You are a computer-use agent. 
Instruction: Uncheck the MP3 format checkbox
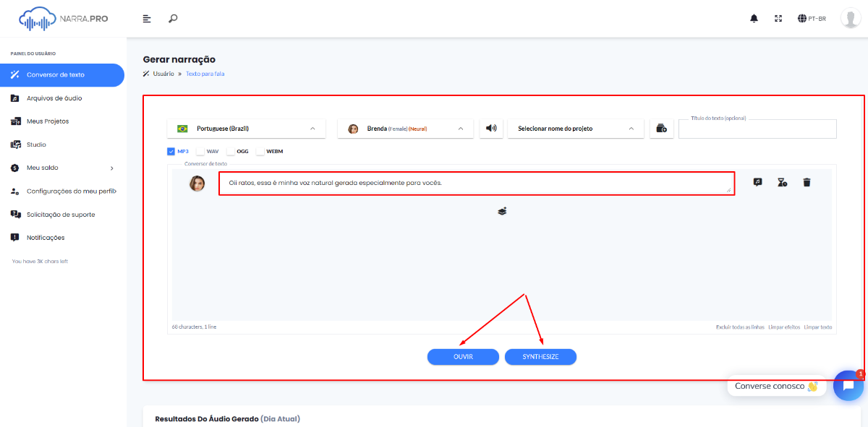(171, 152)
